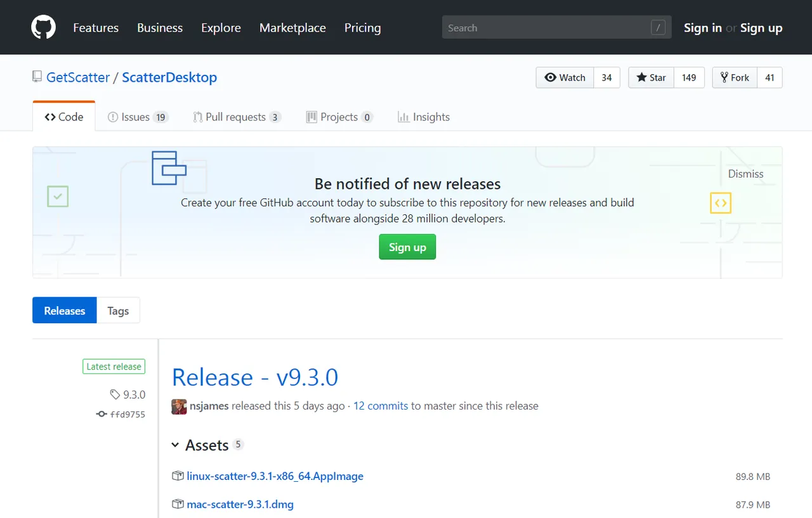Click Sign in at top right
The image size is (812, 518).
[703, 28]
